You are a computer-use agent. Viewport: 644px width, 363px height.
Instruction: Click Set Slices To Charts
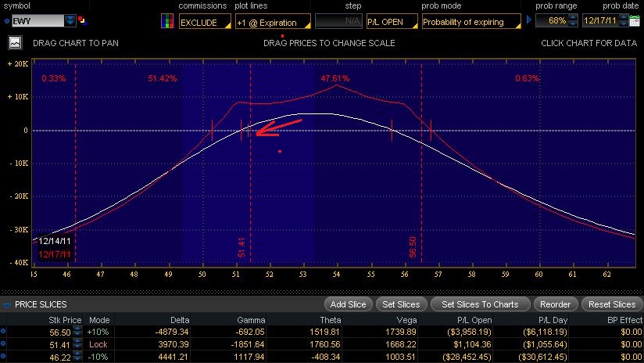(480, 304)
